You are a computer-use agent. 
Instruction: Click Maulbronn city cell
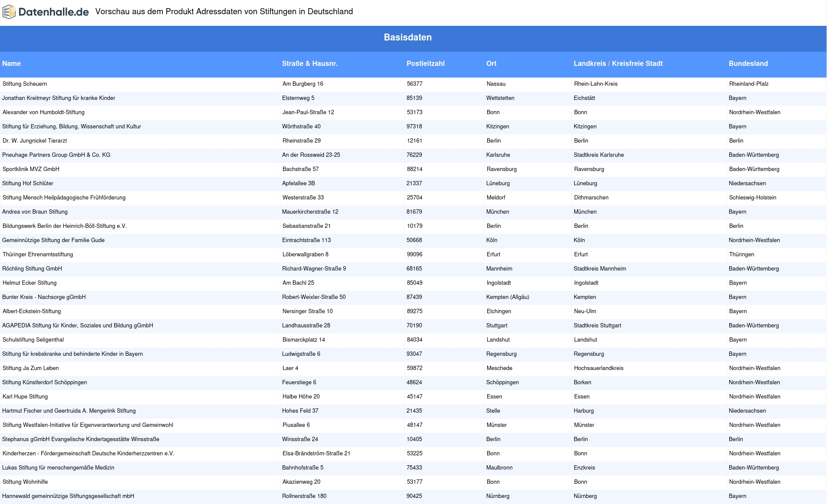coord(499,468)
